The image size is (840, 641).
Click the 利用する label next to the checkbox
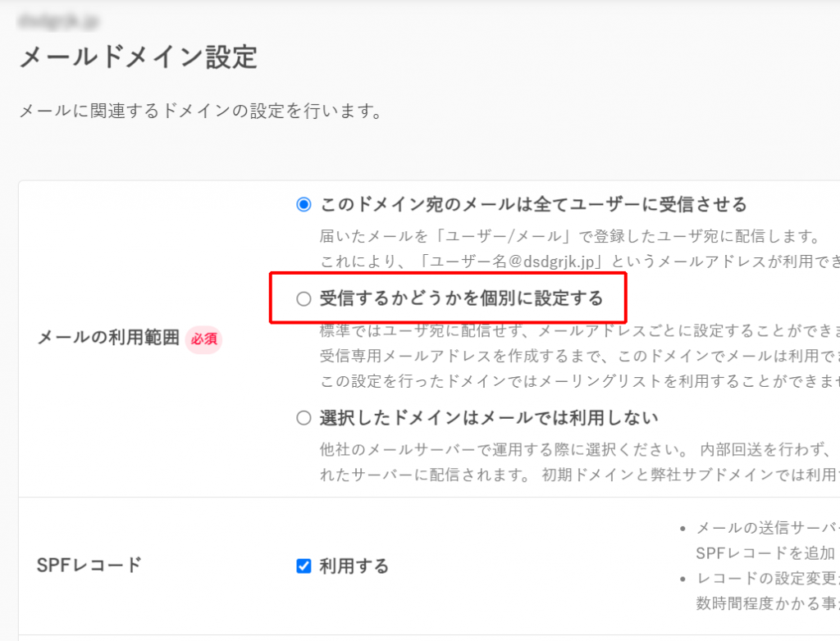click(344, 565)
